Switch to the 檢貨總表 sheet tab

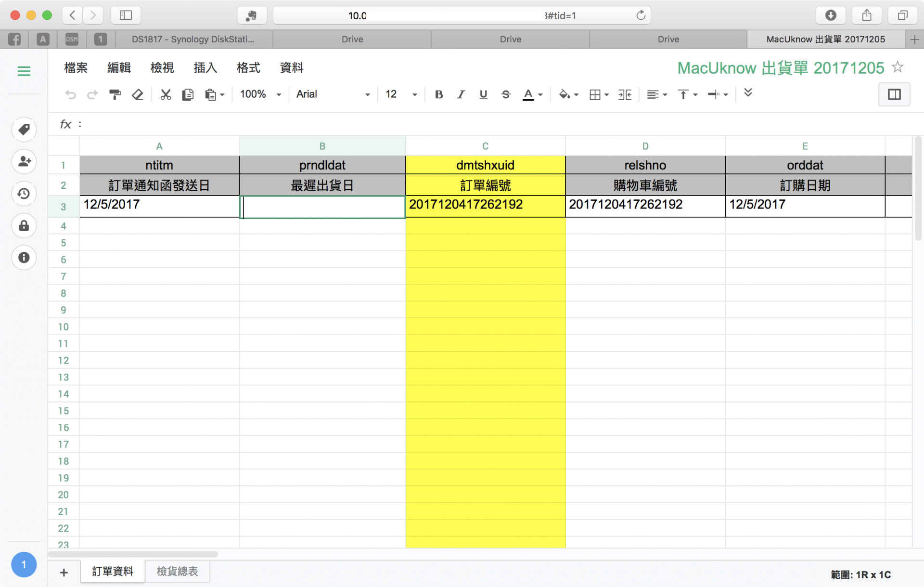point(177,572)
